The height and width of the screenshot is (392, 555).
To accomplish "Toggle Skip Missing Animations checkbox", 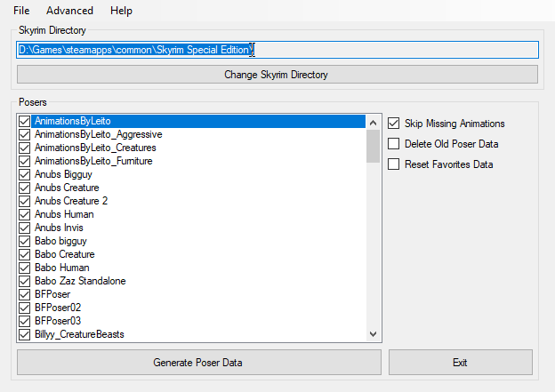I will point(394,124).
